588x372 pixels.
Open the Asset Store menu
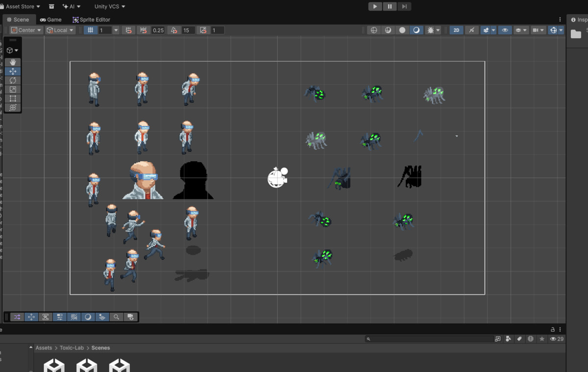[21, 7]
